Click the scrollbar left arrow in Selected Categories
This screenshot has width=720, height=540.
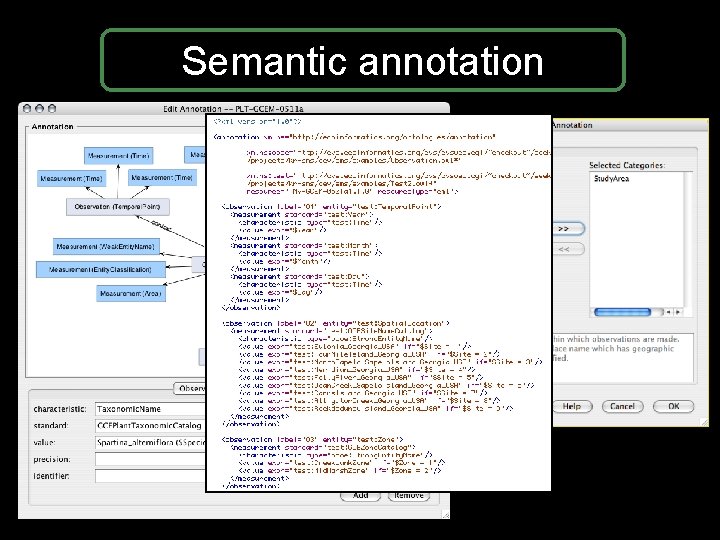(669, 312)
